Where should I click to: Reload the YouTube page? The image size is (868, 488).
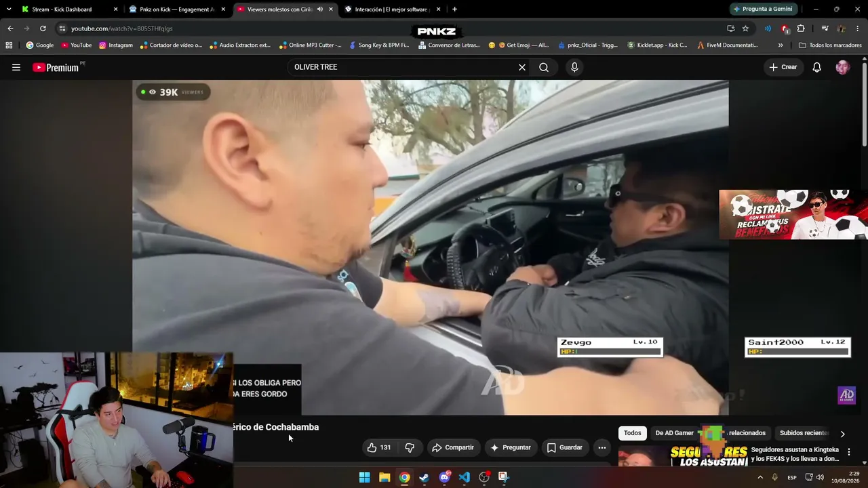[43, 28]
